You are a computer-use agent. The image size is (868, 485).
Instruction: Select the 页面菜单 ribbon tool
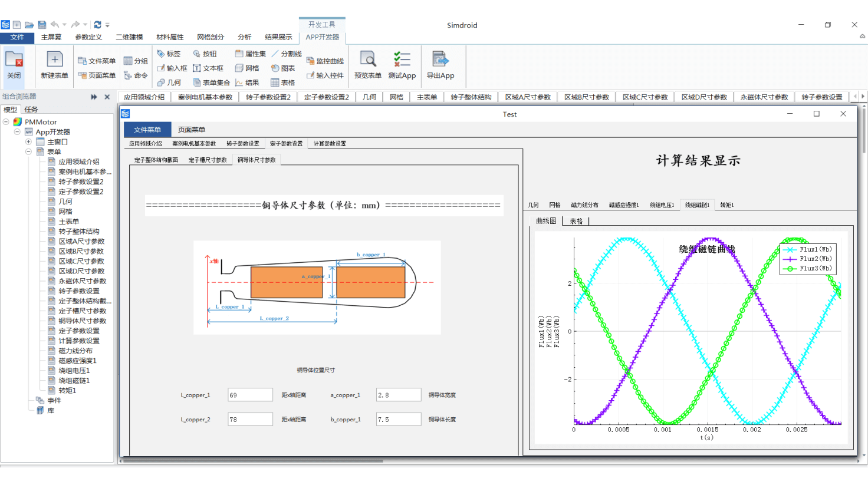tap(97, 75)
